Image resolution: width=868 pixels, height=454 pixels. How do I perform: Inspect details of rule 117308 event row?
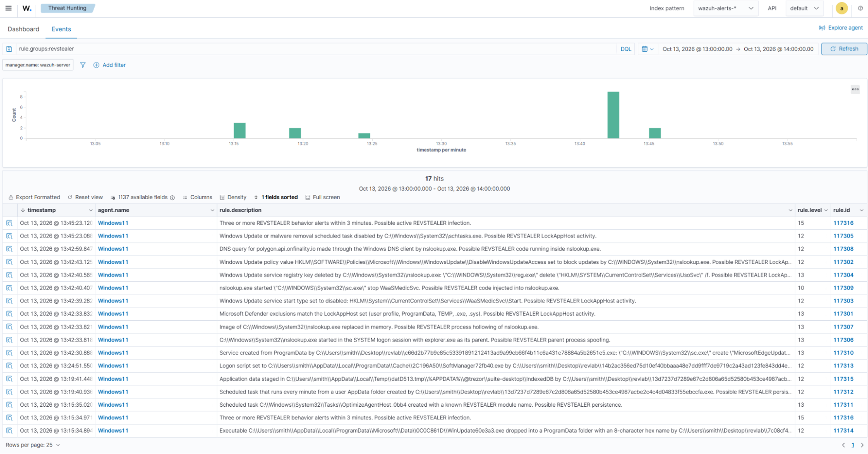click(x=10, y=249)
